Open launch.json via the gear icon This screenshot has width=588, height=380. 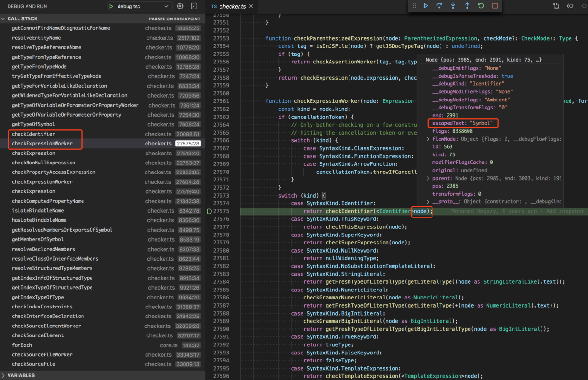point(180,6)
